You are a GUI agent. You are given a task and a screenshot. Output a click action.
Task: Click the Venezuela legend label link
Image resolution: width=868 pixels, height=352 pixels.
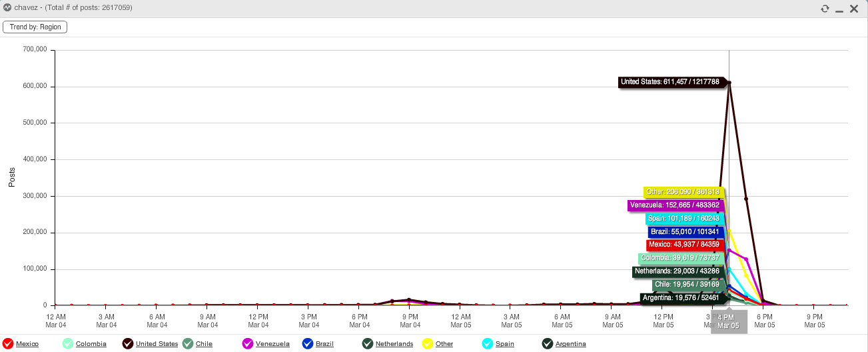tap(272, 344)
